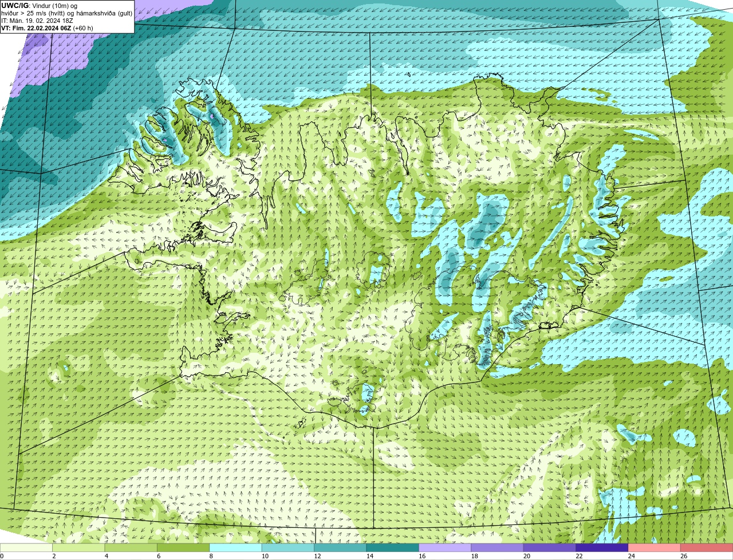
Task: Pick the turquoise 10–12 m/s scale swatch
Action: (288, 548)
